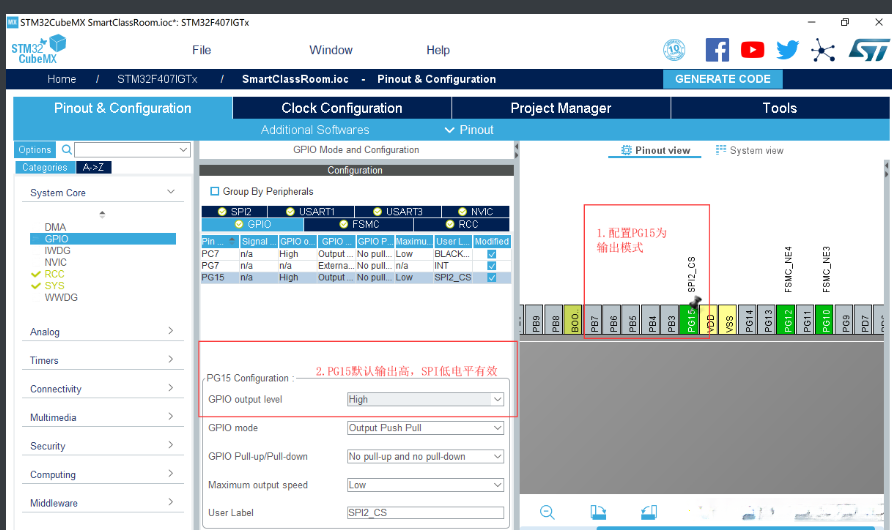Viewport: 892px width, 530px height.
Task: Click the PB7 pin on chip
Action: (x=594, y=320)
